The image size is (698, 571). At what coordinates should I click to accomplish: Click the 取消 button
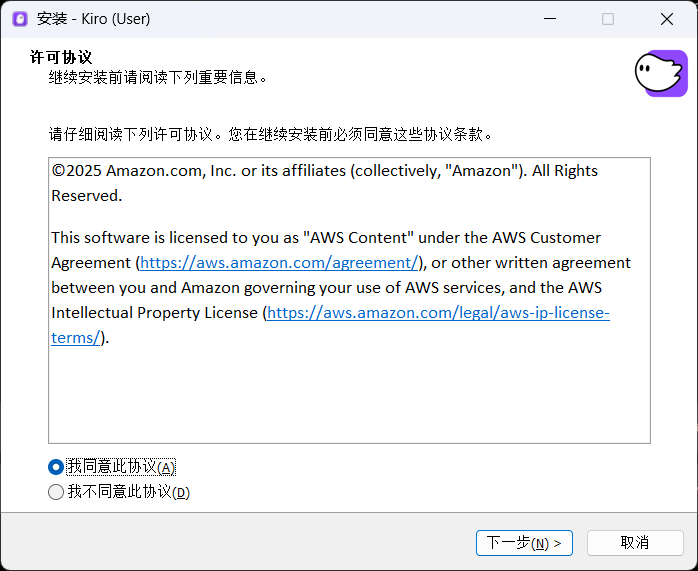coord(635,543)
